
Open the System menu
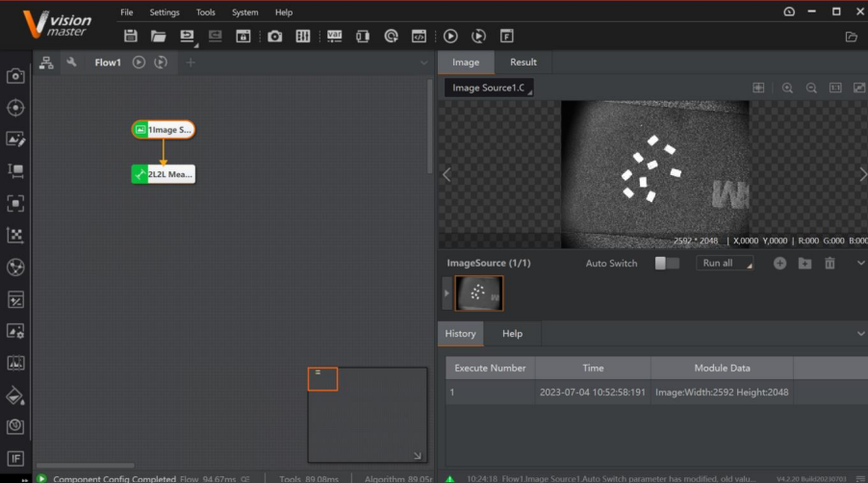coord(244,13)
